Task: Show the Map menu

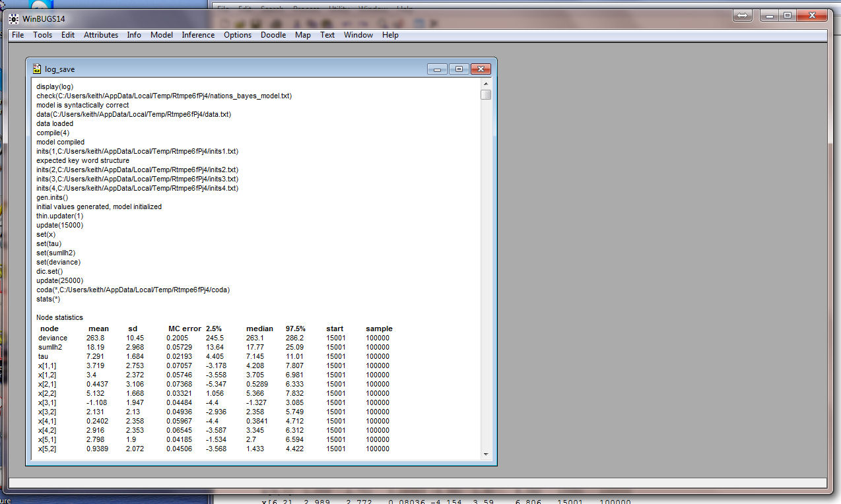Action: pyautogui.click(x=303, y=35)
